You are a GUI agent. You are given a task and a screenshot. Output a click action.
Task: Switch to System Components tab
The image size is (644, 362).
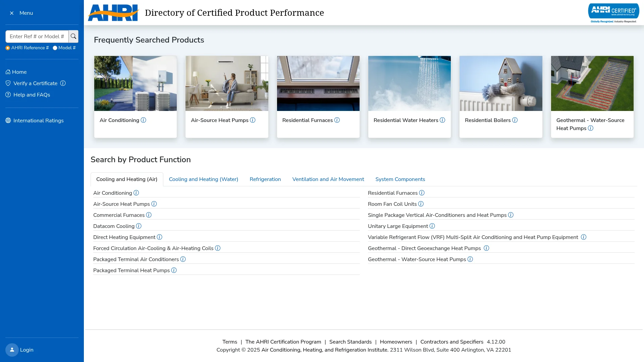tap(400, 179)
